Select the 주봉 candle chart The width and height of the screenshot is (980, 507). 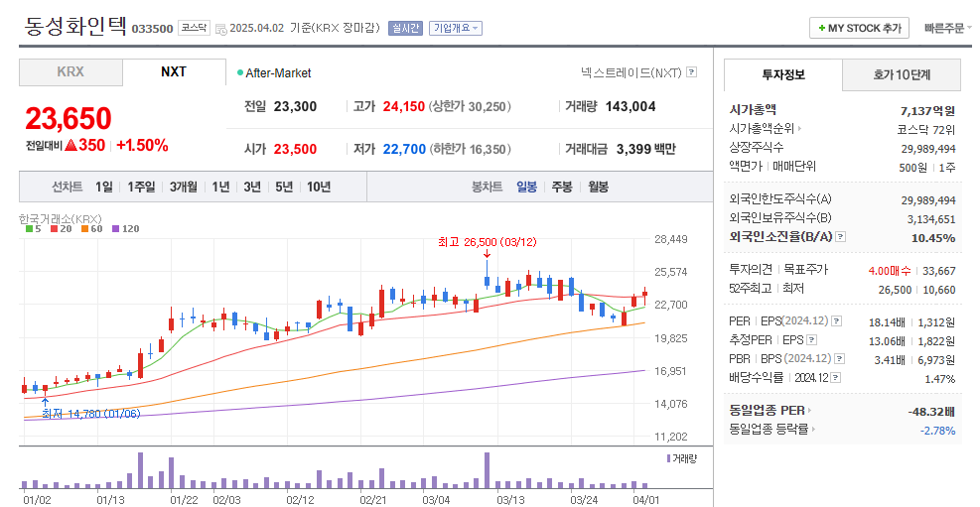pos(562,187)
